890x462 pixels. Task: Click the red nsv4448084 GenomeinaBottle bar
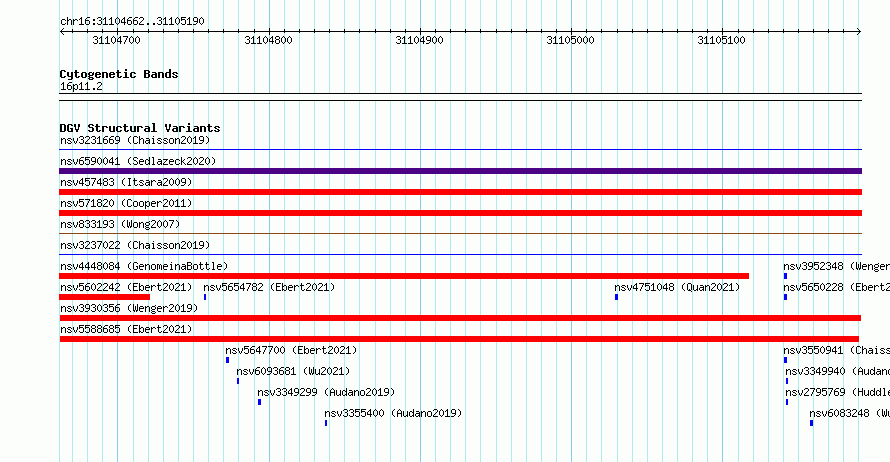(404, 276)
